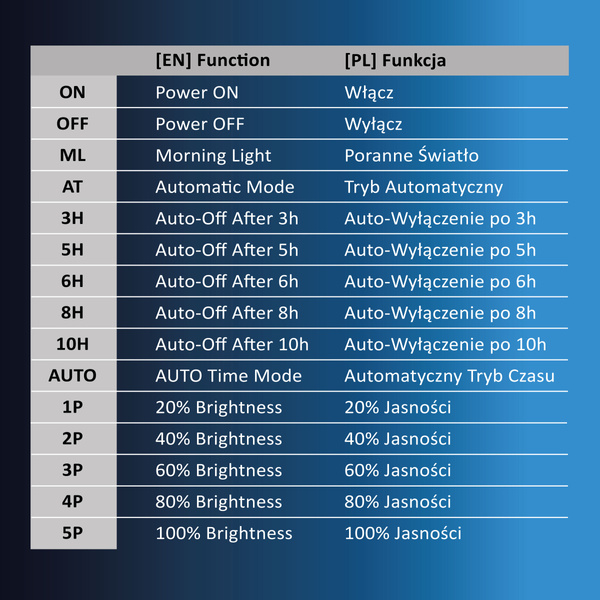Click the 6H timer key cell
Image resolution: width=600 pixels, height=600 pixels.
tap(73, 281)
